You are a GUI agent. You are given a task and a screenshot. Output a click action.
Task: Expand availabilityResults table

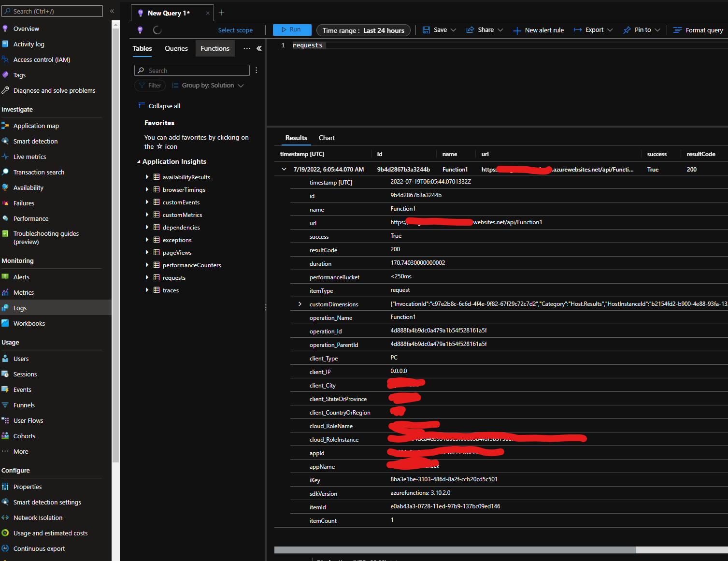point(147,177)
